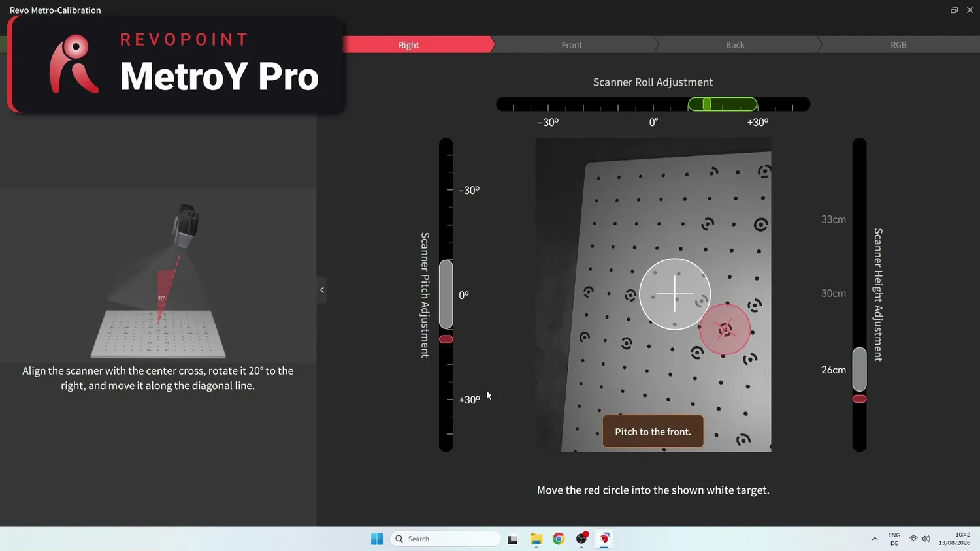Click the '30cm' height label
The image size is (980, 551).
pyautogui.click(x=834, y=293)
